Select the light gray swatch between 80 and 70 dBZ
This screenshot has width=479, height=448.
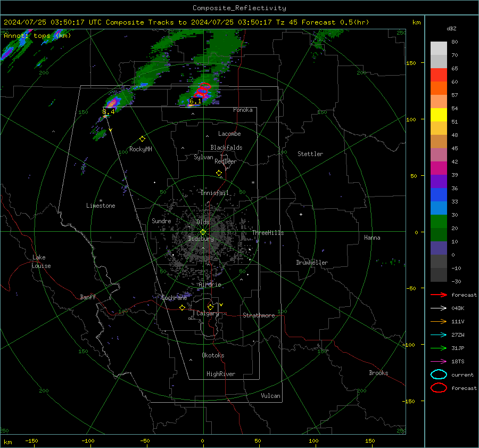pos(439,48)
